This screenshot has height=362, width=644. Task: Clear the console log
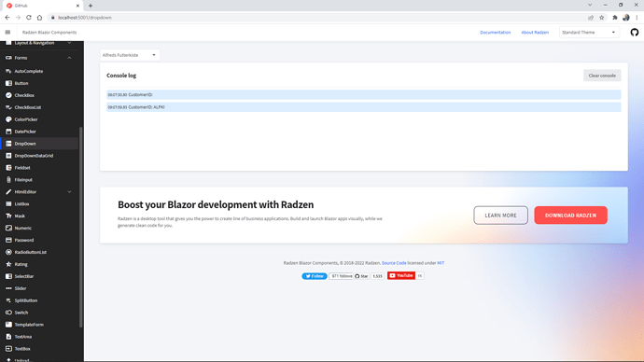coord(602,76)
